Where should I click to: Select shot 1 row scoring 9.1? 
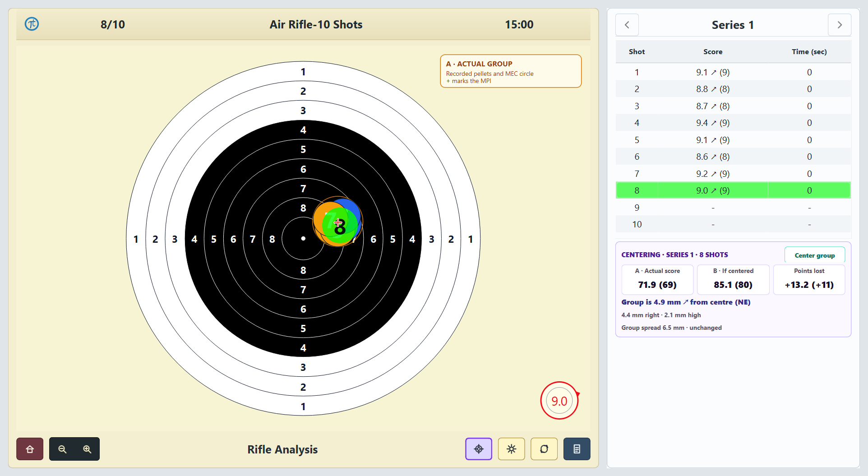coord(733,72)
